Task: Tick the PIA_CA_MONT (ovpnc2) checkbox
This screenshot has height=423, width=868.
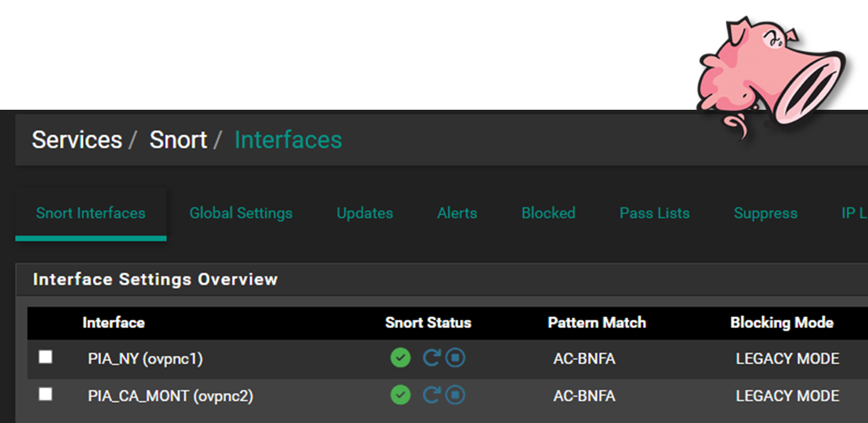Action: click(x=46, y=394)
